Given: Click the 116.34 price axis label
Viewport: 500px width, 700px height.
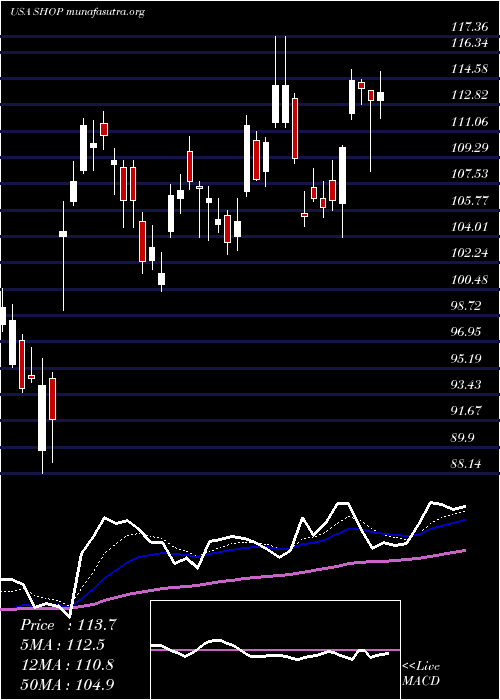Looking at the screenshot, I should tap(470, 43).
